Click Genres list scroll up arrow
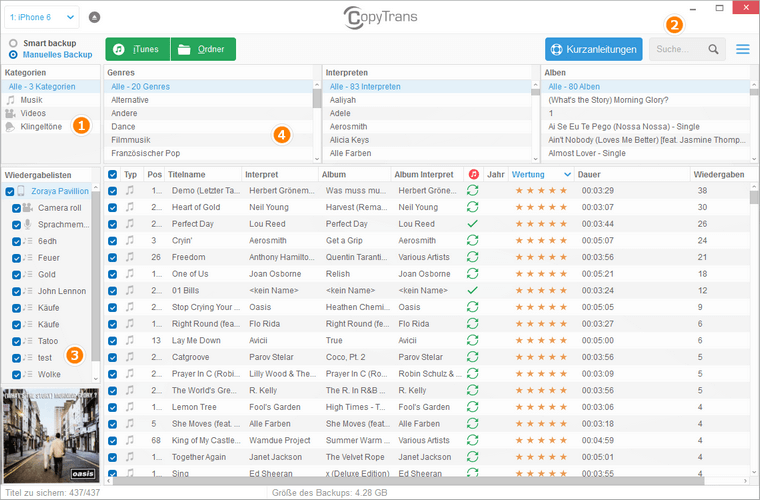This screenshot has width=760, height=500. point(317,84)
